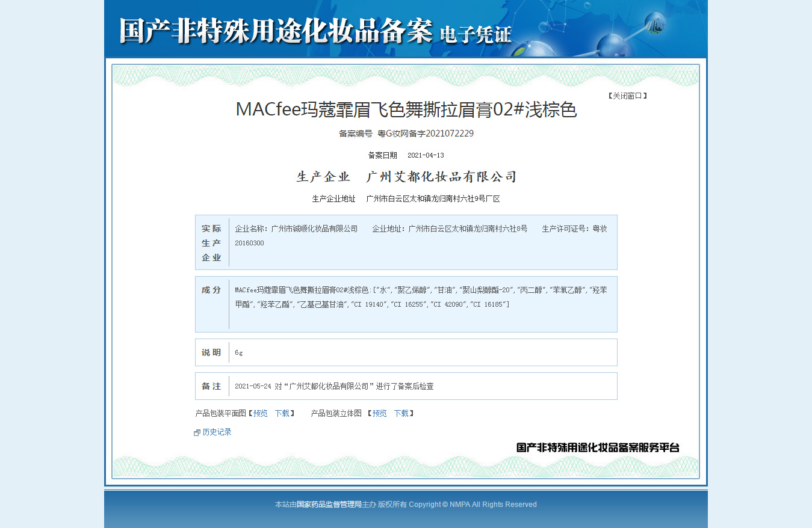
Task: Click the 6g value in 说明 row
Action: click(x=239, y=352)
